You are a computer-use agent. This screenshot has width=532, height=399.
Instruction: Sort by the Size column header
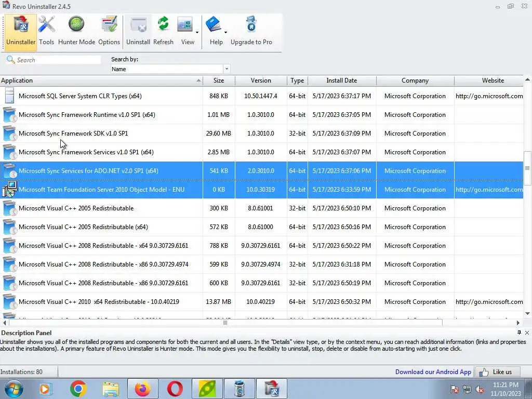pyautogui.click(x=219, y=81)
